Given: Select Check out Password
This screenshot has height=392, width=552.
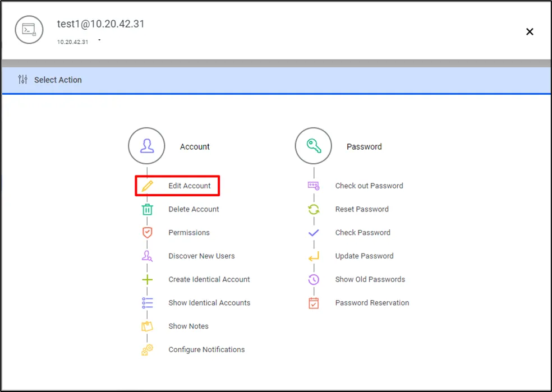Looking at the screenshot, I should click(x=369, y=186).
